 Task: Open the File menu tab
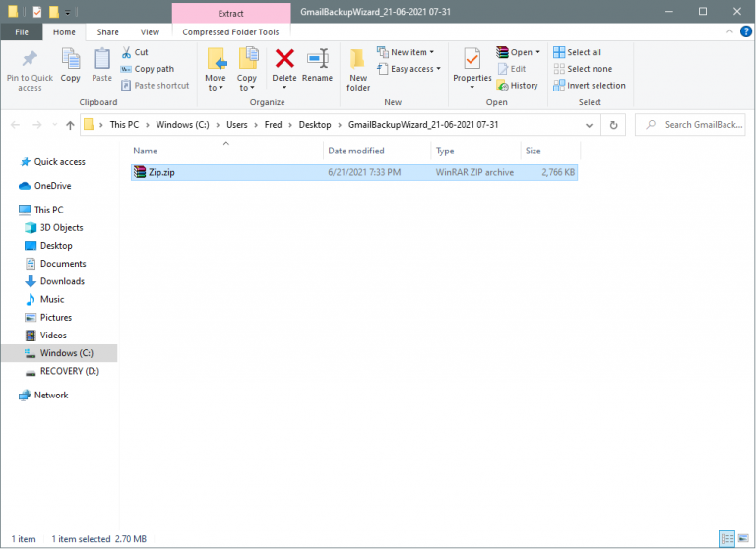tap(22, 32)
